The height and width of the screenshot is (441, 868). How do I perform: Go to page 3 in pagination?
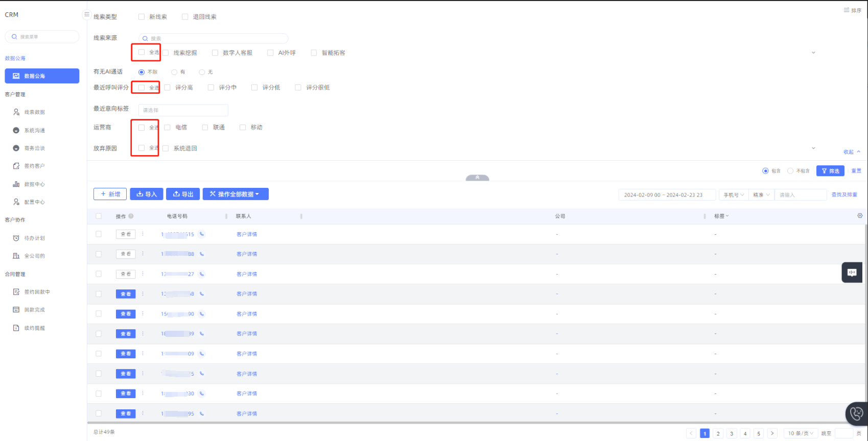(732, 433)
